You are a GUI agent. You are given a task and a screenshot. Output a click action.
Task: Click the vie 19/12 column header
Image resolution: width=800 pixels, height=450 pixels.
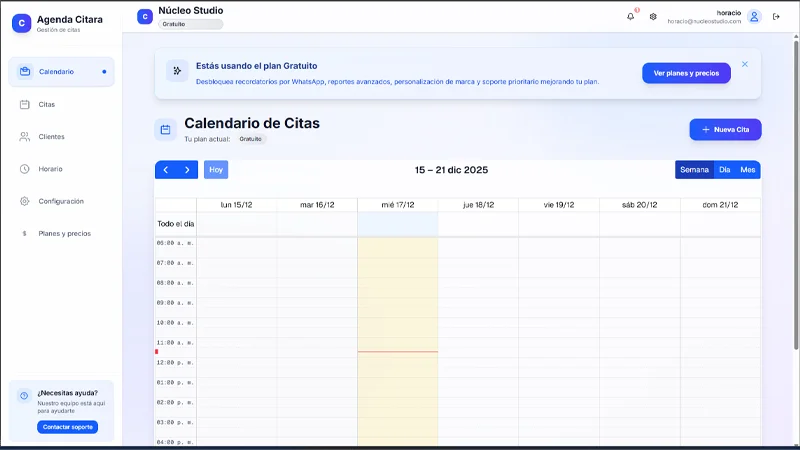(559, 205)
